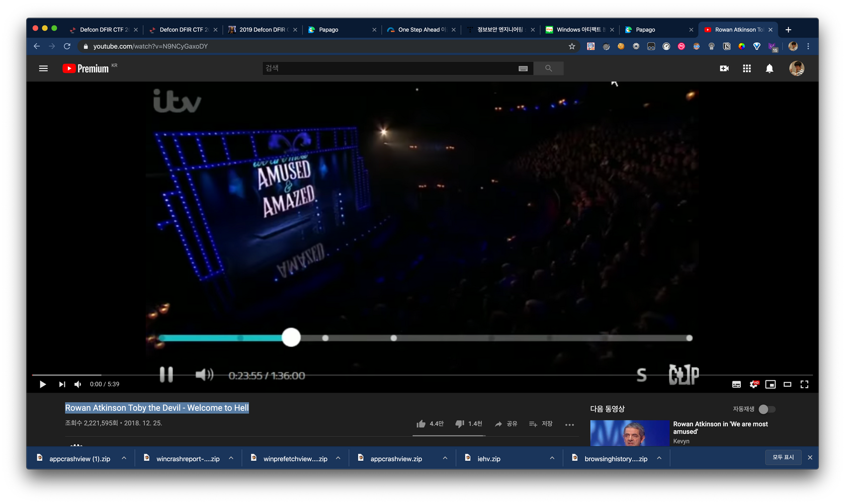845x504 pixels.
Task: Seek on the YouTube player progress bar
Action: pos(422,375)
